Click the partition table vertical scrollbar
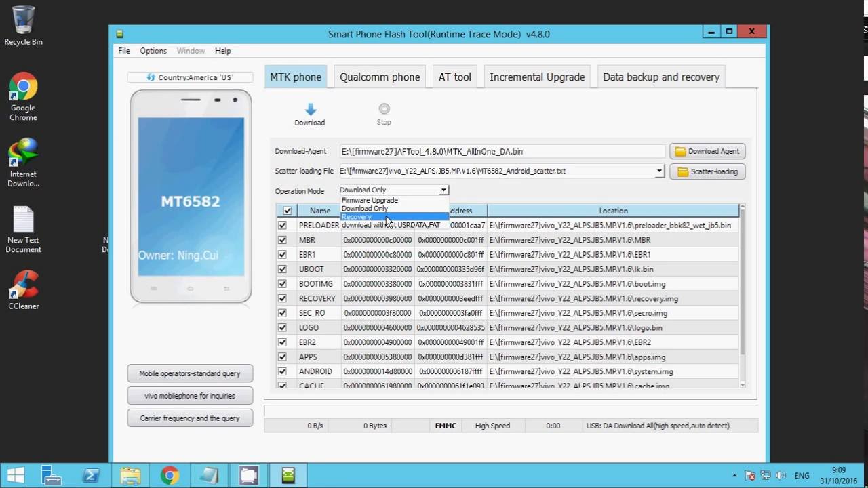868x488 pixels. (x=742, y=296)
